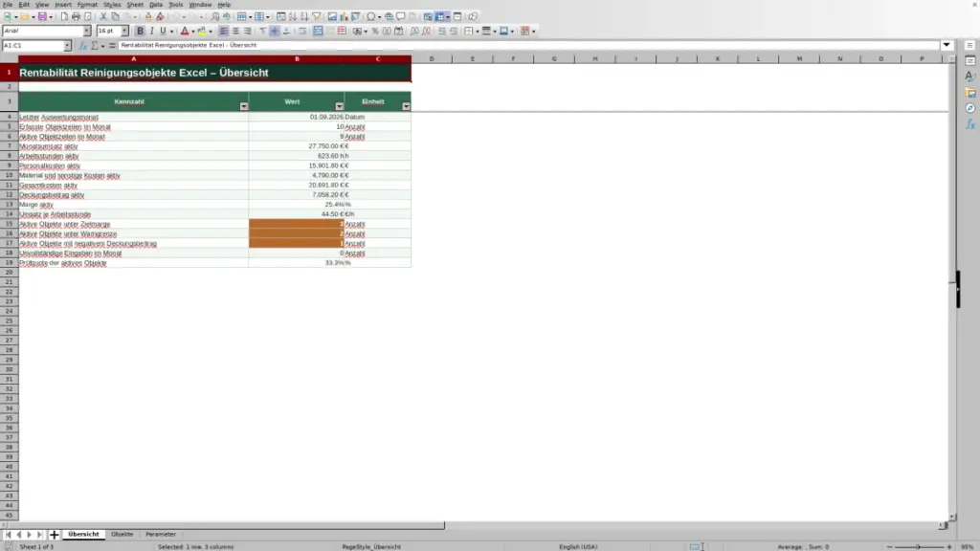
Task: Expand the font size dropdown
Action: coord(124,32)
